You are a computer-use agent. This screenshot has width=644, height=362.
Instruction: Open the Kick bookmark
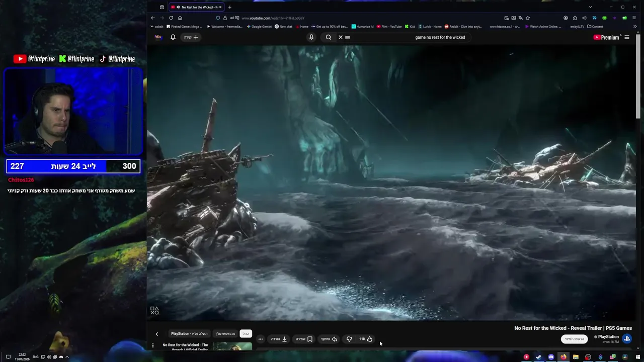tap(410, 27)
